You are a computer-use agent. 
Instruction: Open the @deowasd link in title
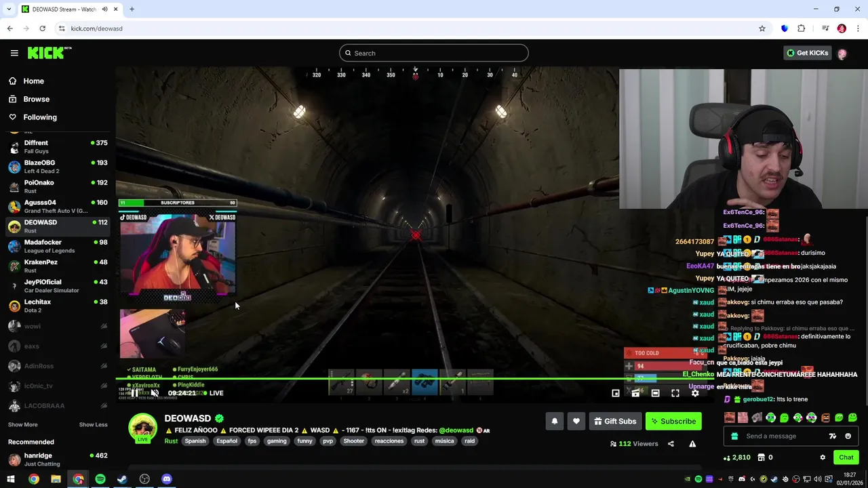(456, 430)
